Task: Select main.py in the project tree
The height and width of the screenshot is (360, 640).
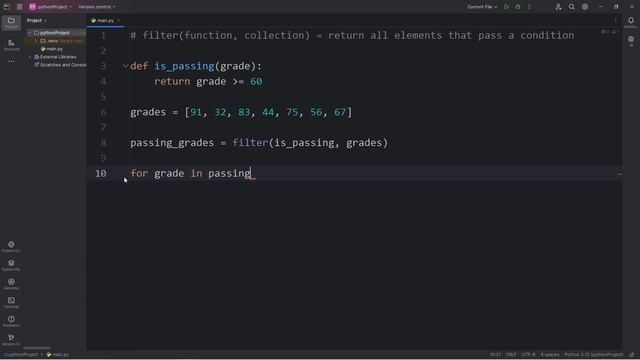Action: [x=52, y=49]
